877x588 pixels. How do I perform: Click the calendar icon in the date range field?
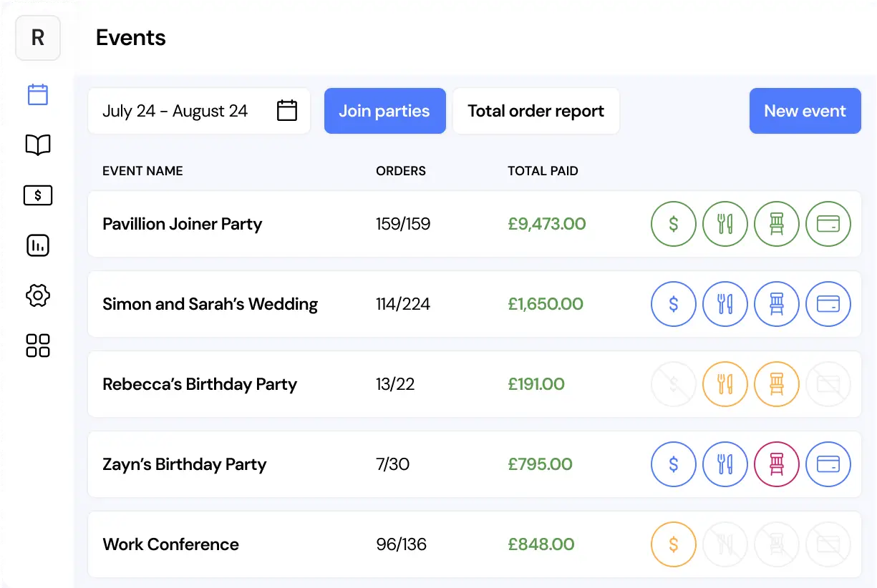pyautogui.click(x=287, y=111)
